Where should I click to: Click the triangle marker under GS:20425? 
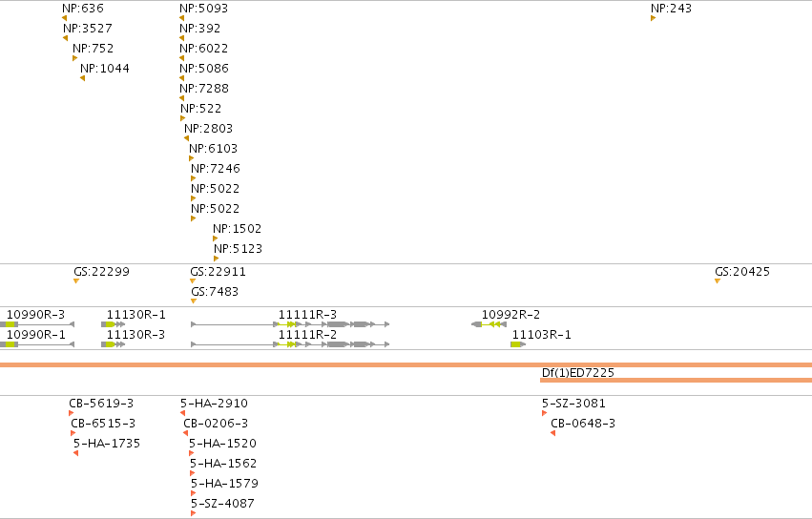pos(718,280)
